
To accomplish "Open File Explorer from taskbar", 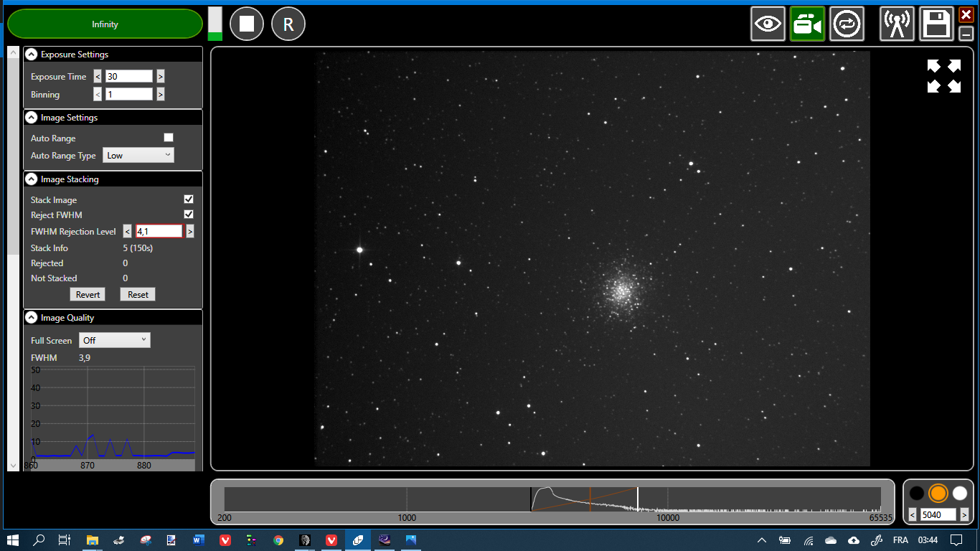I will point(93,540).
